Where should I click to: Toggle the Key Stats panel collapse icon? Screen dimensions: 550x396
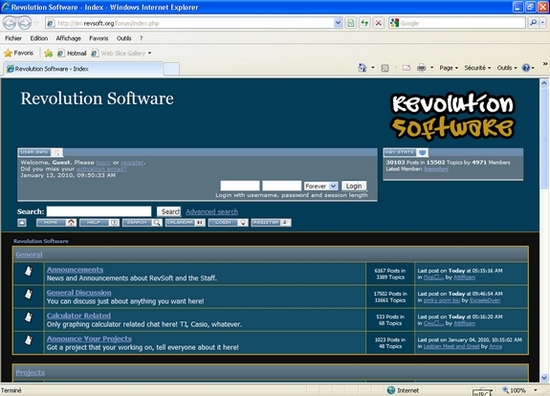coord(423,152)
